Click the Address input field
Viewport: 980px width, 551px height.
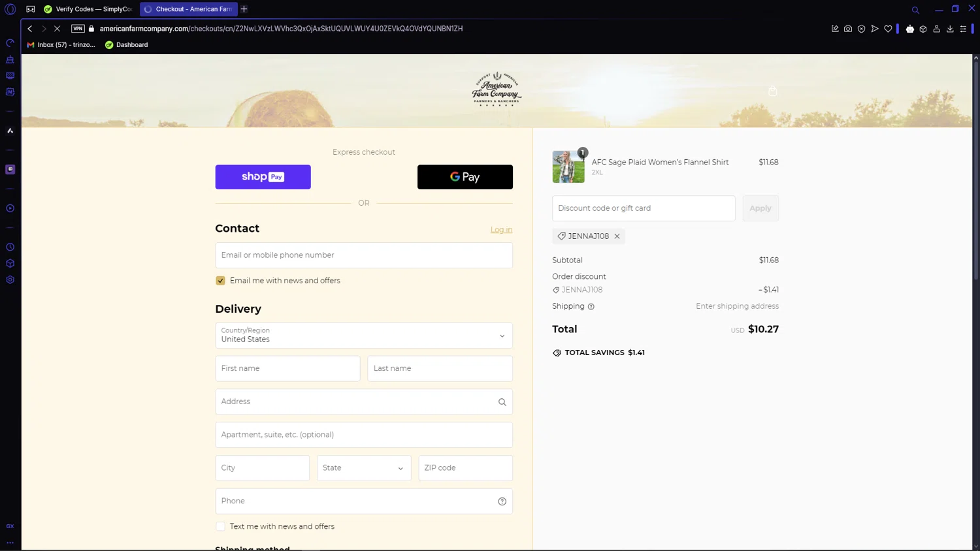coord(364,402)
